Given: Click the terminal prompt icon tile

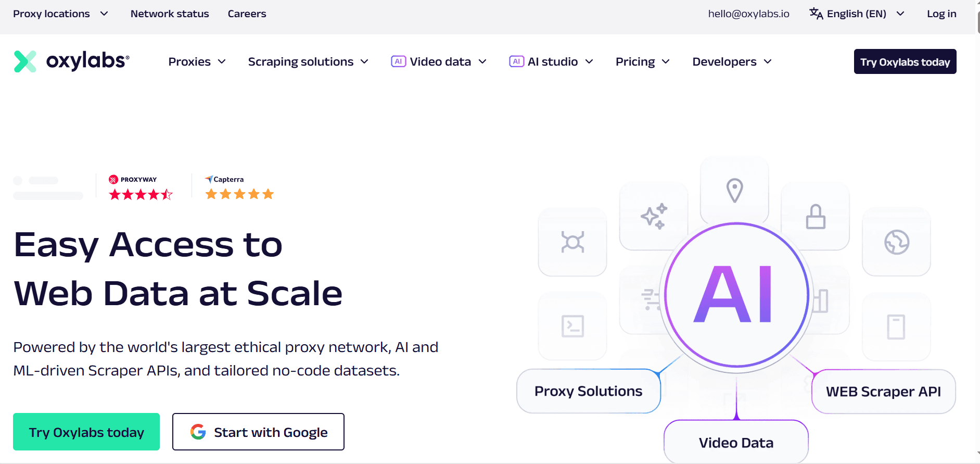Looking at the screenshot, I should pyautogui.click(x=572, y=326).
